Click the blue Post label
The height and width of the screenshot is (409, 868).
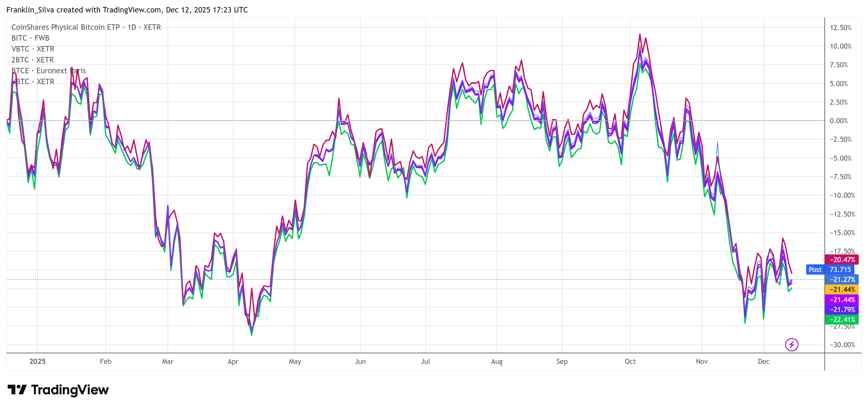[x=815, y=269]
